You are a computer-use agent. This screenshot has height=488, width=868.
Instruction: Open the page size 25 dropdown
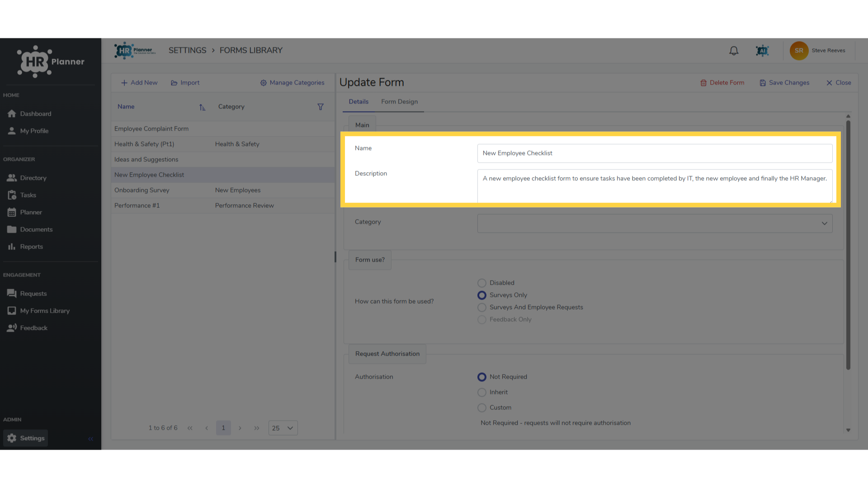pos(283,428)
